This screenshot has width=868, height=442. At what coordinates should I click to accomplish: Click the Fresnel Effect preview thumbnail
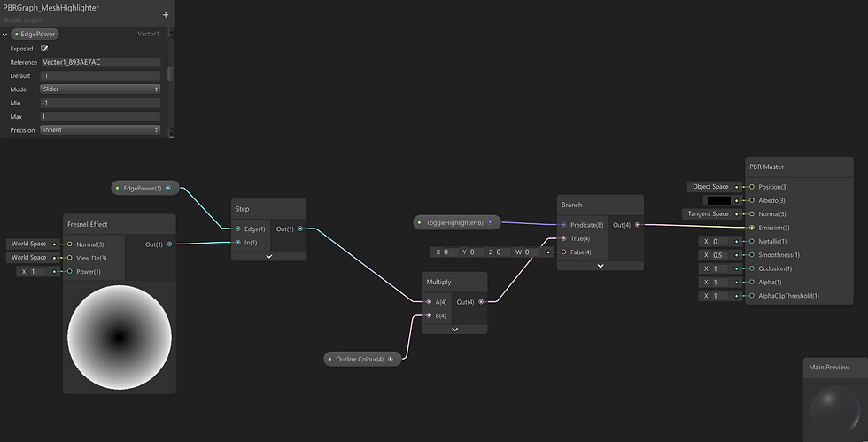pos(120,337)
